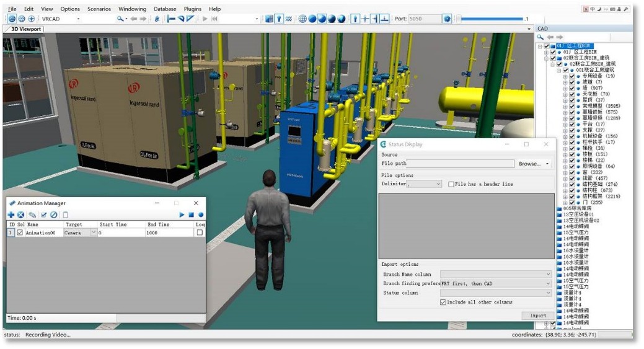This screenshot has width=644, height=349.
Task: Add a new animation with the plus icon
Action: click(11, 214)
